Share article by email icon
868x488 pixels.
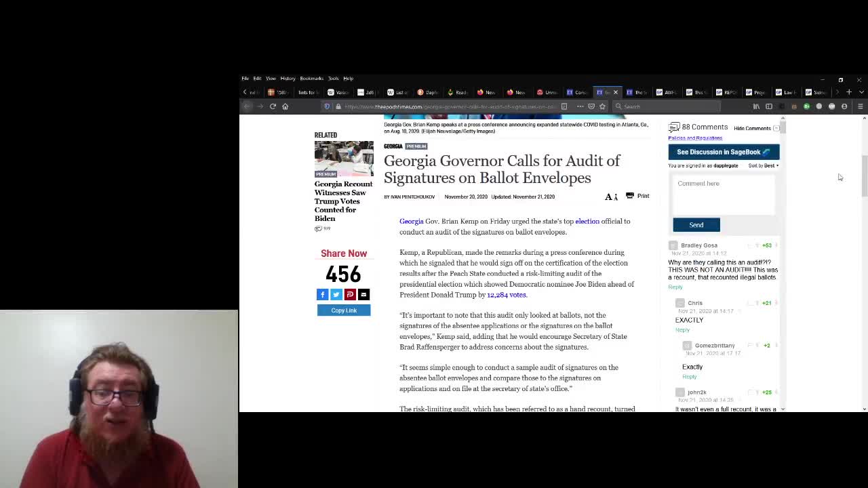[x=363, y=294]
